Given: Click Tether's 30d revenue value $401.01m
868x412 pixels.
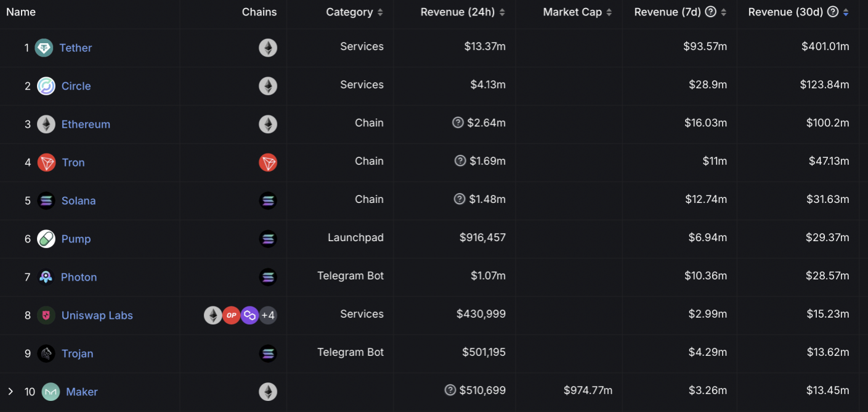Looking at the screenshot, I should click(825, 46).
